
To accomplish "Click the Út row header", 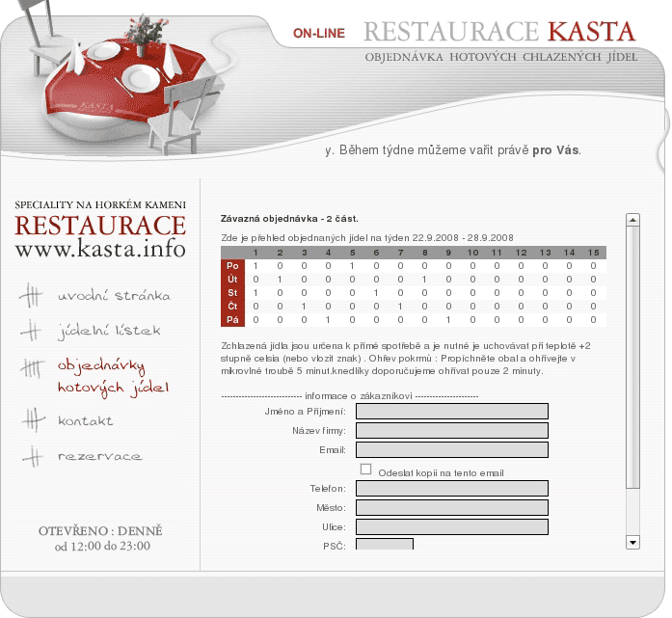I will 232,280.
